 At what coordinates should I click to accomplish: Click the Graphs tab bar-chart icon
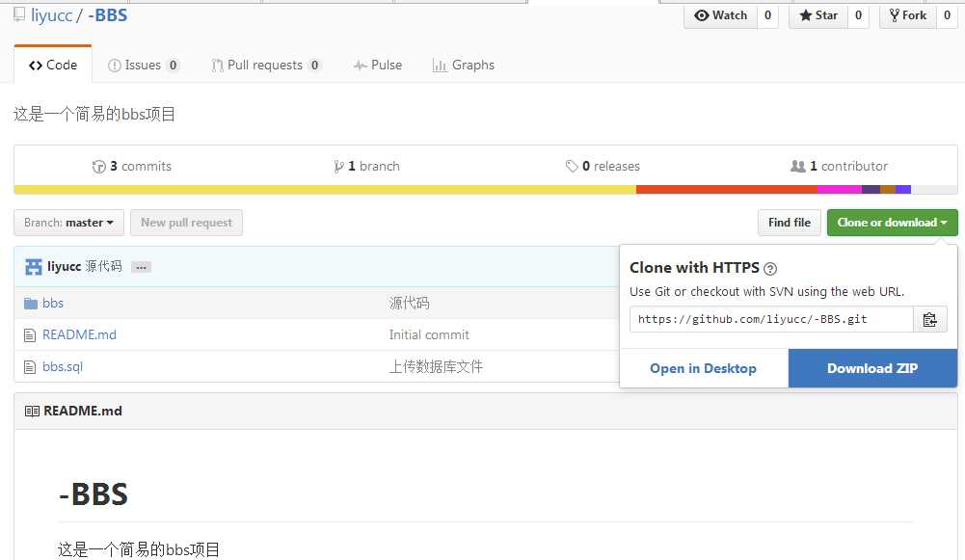[440, 66]
